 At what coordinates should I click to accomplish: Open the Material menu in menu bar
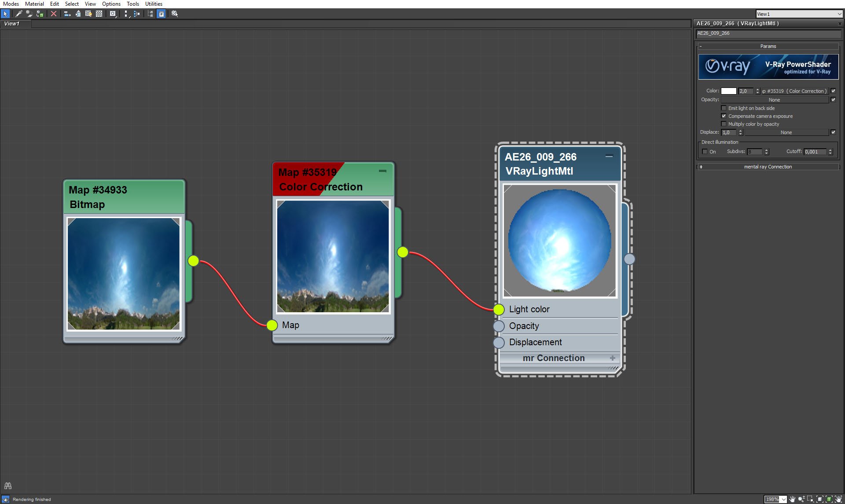point(33,4)
